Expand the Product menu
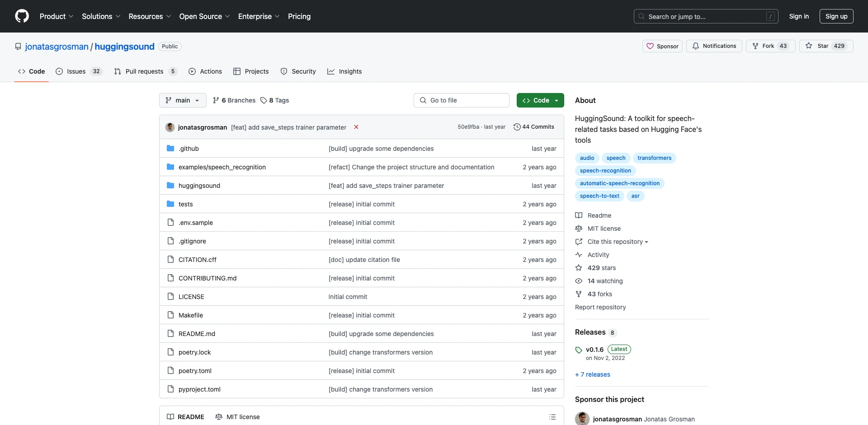This screenshot has width=868, height=425. click(57, 16)
